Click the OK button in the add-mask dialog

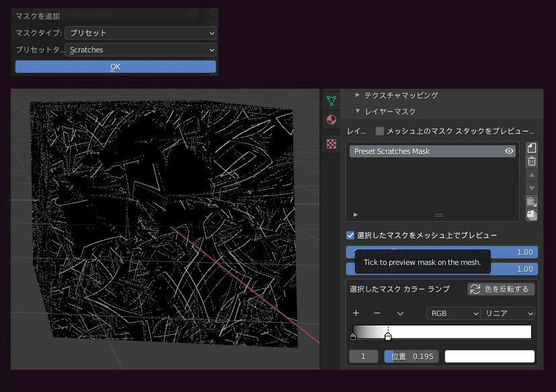coord(115,67)
